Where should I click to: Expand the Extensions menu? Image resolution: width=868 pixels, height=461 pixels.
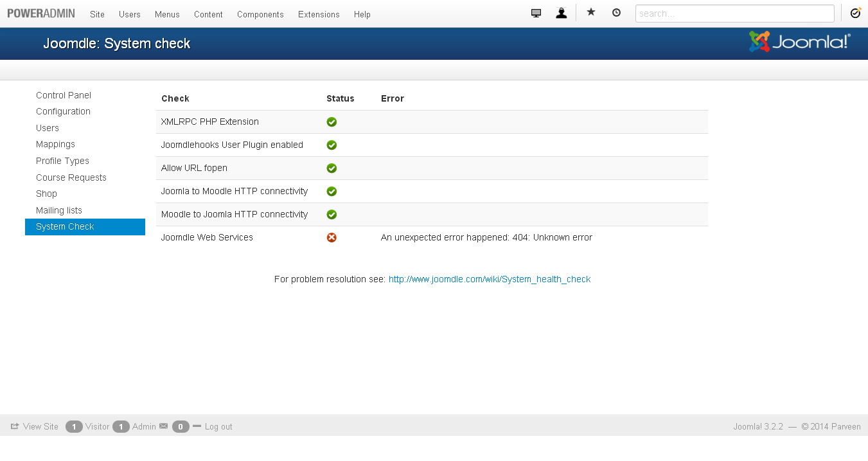pyautogui.click(x=319, y=14)
